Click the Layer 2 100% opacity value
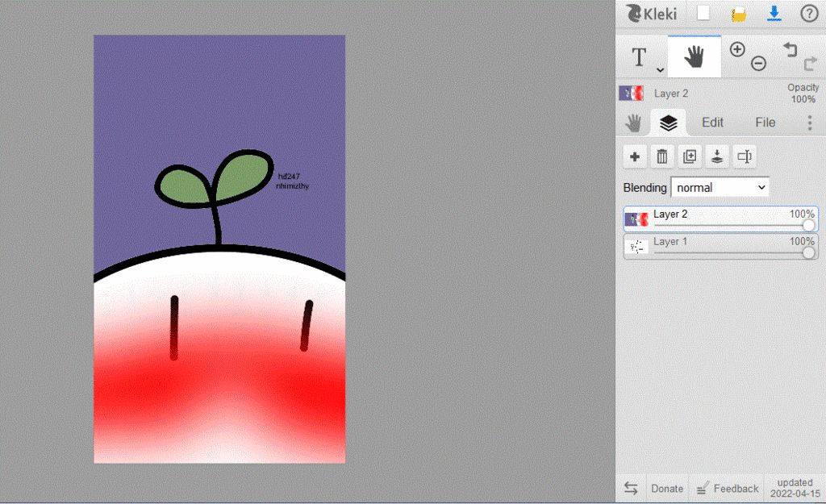The width and height of the screenshot is (826, 504). 802,214
